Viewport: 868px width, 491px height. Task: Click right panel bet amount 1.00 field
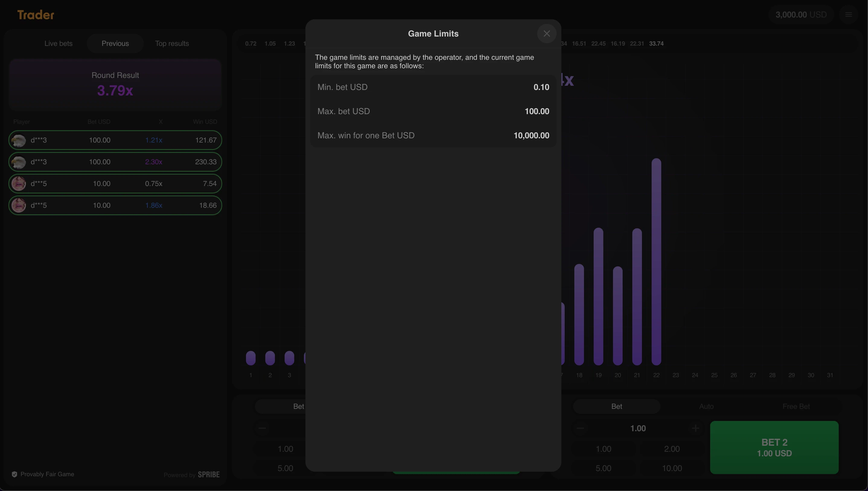(x=638, y=428)
